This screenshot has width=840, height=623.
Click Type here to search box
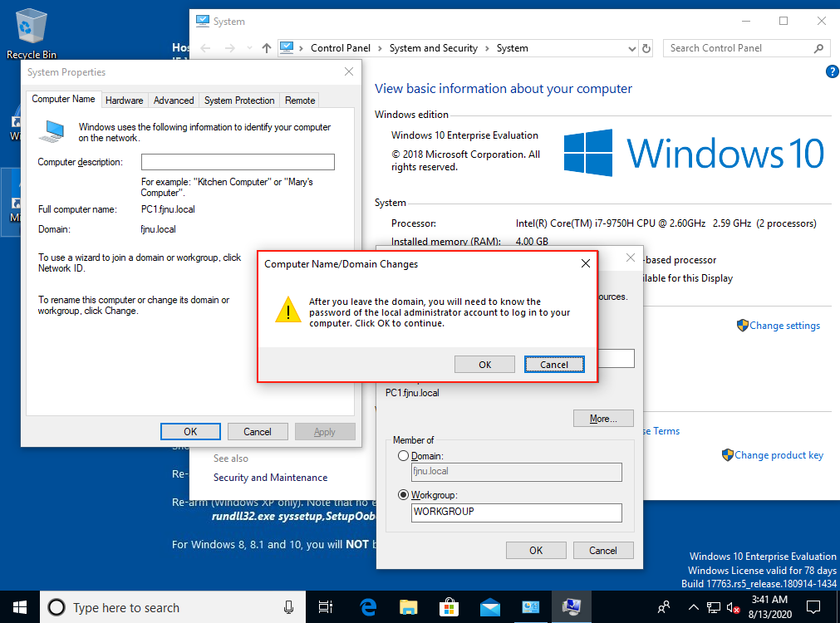173,607
